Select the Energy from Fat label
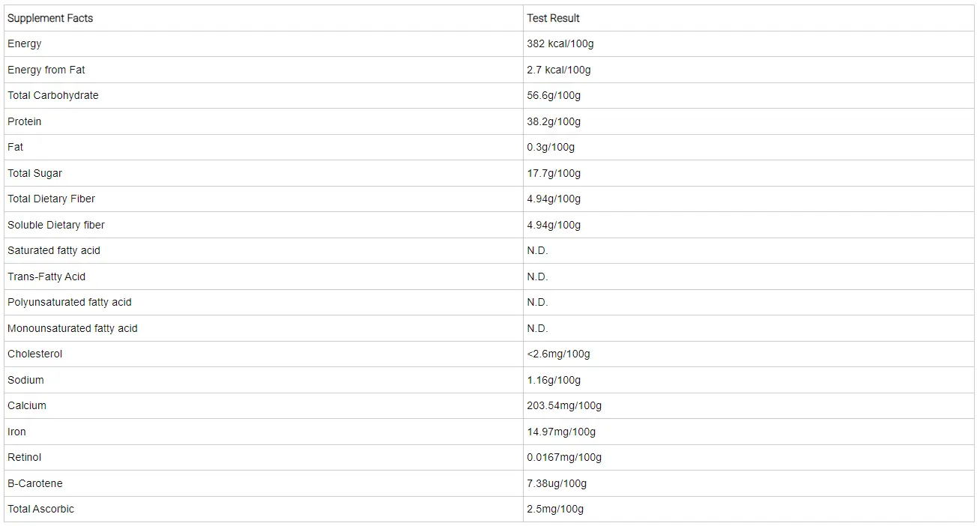 (x=46, y=70)
